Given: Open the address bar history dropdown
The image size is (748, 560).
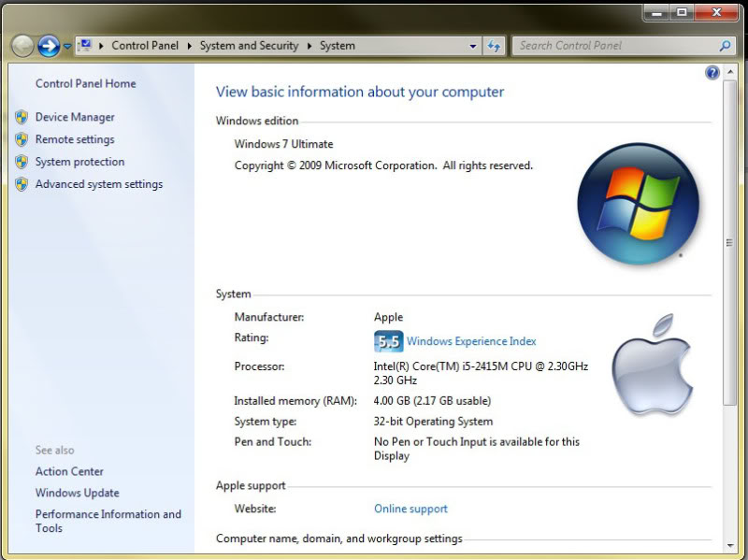Looking at the screenshot, I should pos(473,46).
